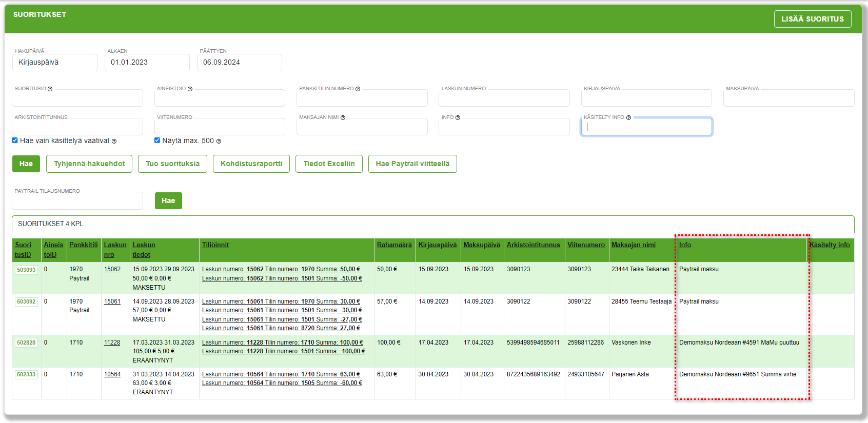Viewport: 868px width, 423px height.
Task: Open Kohdistusraportti
Action: (x=251, y=164)
